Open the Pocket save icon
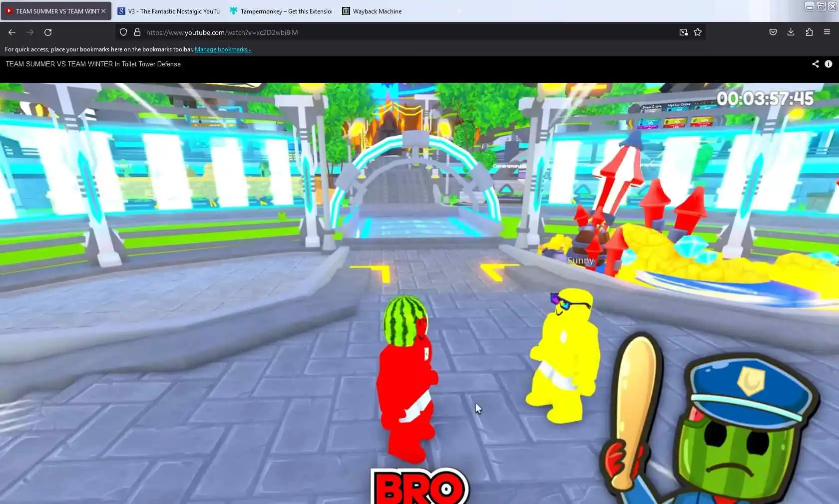This screenshot has height=504, width=839. coord(773,32)
